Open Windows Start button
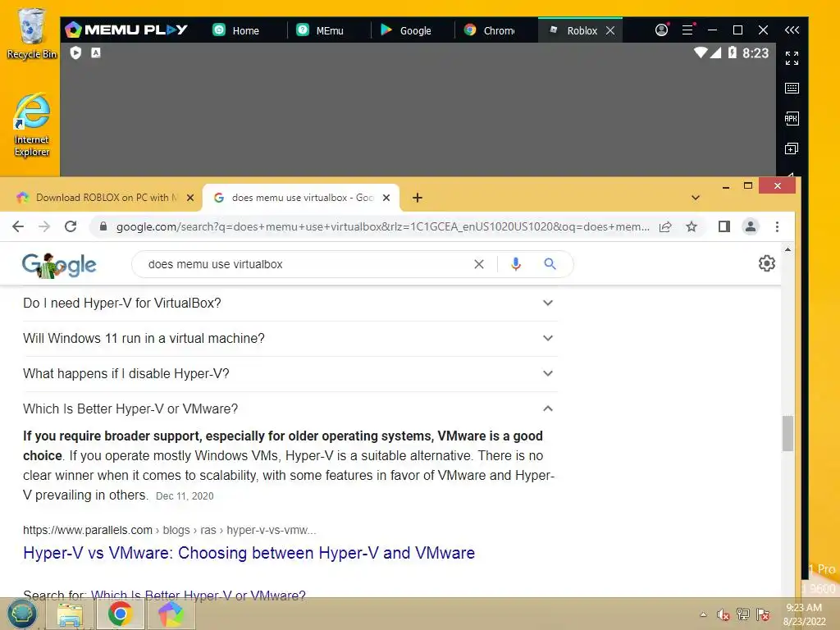 [x=22, y=614]
